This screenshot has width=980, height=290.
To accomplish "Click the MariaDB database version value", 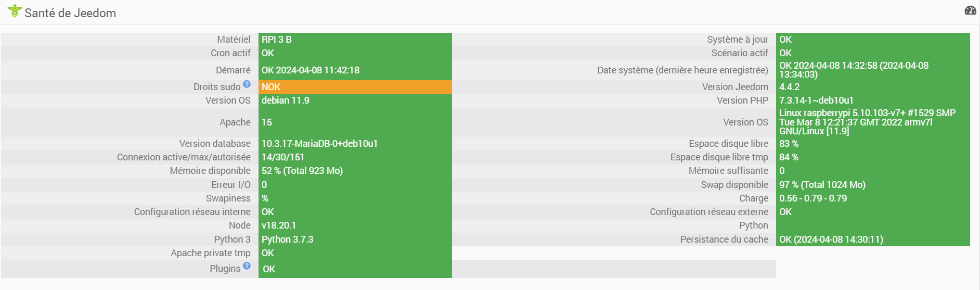I will pyautogui.click(x=319, y=144).
